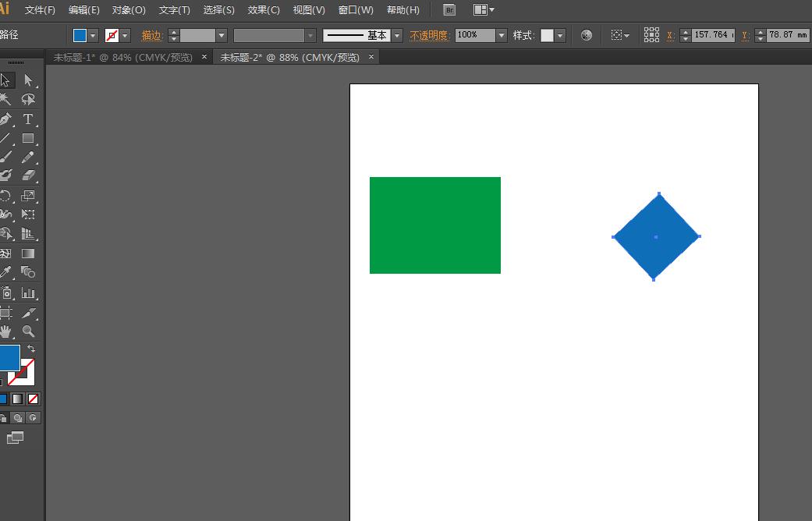
Task: Open the 效果(C) menu
Action: (x=264, y=10)
